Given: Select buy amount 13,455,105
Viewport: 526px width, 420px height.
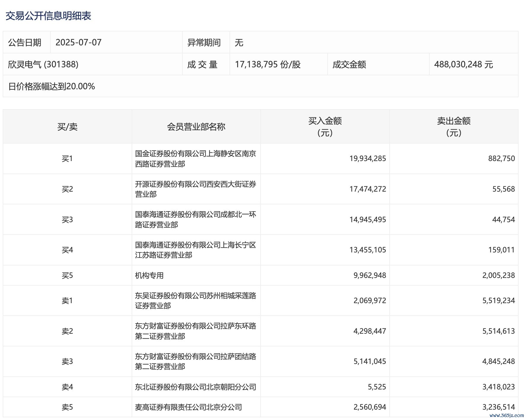Looking at the screenshot, I should tap(368, 250).
